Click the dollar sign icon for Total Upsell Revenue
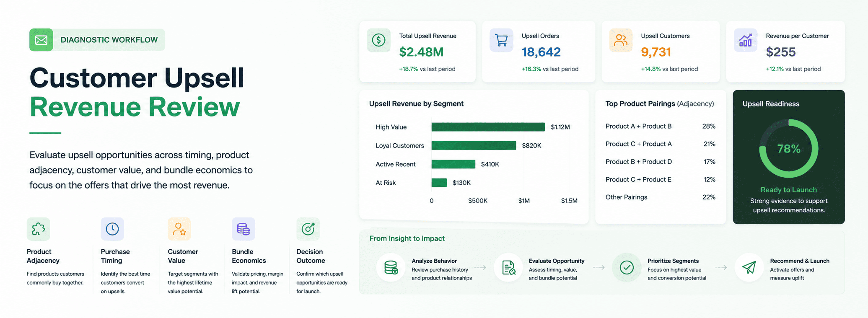 378,40
